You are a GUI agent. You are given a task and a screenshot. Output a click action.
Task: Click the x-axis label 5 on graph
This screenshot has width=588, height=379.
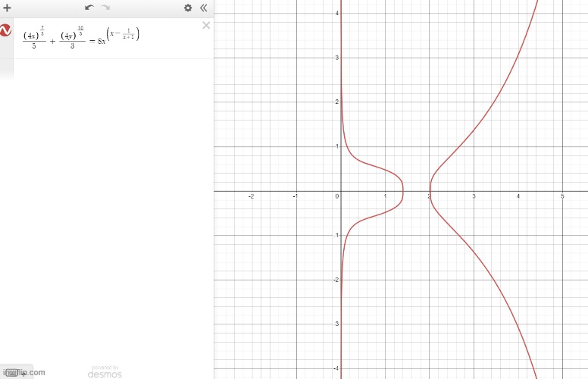pos(562,197)
